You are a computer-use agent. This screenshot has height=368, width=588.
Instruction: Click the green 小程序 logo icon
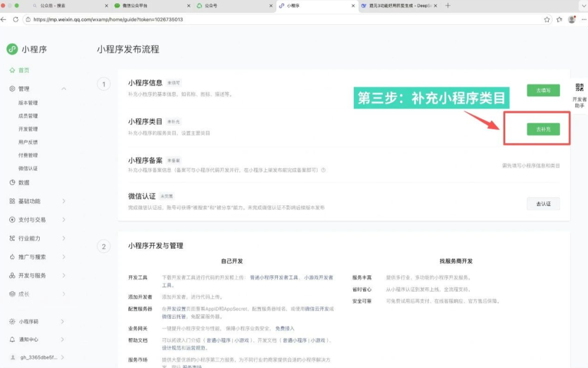click(12, 49)
